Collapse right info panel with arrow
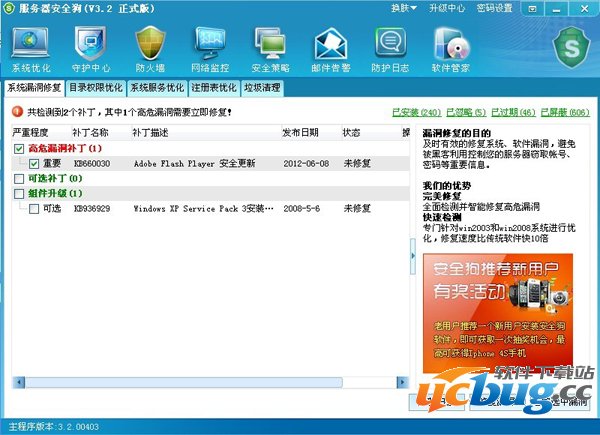600x435 pixels. click(x=413, y=255)
